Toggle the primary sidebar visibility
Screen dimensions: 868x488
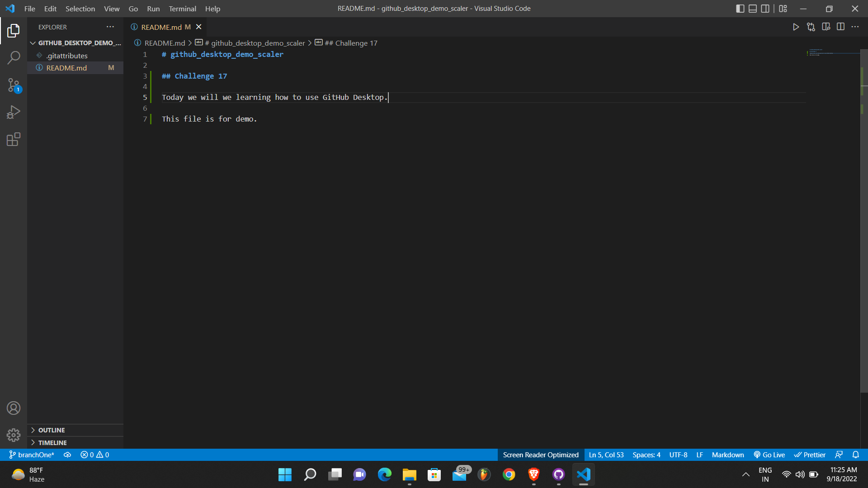point(740,8)
